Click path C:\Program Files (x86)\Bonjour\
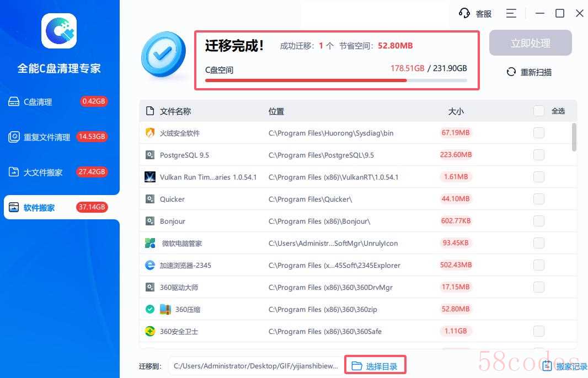 click(x=319, y=221)
